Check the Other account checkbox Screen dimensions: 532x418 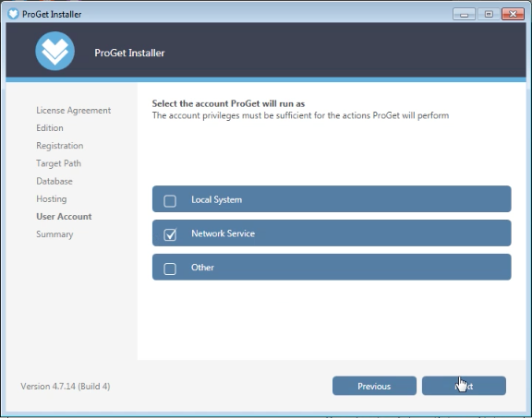(170, 269)
